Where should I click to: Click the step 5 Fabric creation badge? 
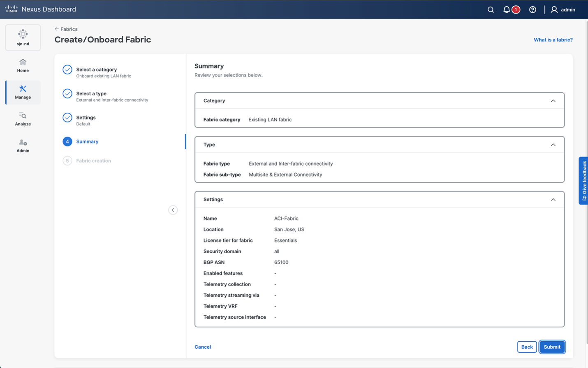(67, 161)
